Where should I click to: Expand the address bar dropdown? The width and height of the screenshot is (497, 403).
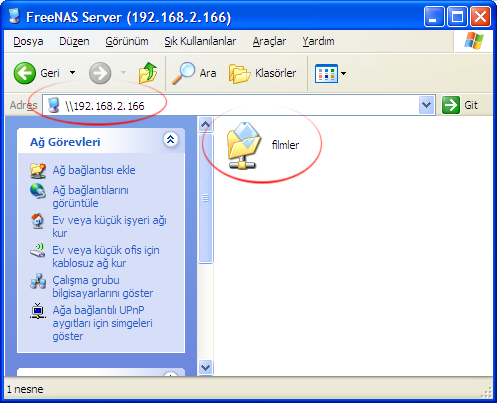click(x=427, y=105)
